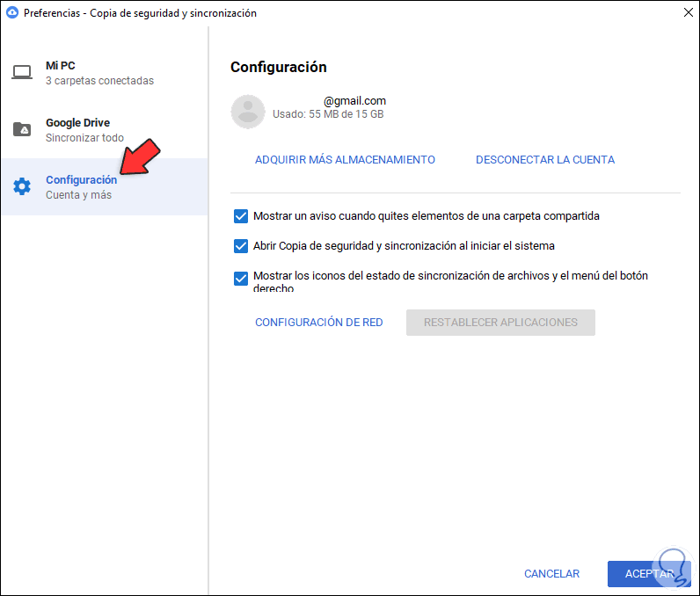
Task: Close the Preferencias window
Action: (689, 12)
